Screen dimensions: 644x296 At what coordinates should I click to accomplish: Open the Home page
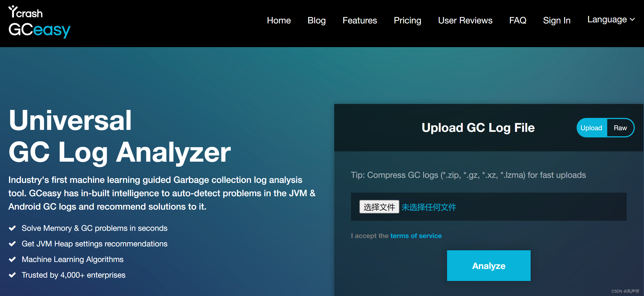pyautogui.click(x=279, y=20)
